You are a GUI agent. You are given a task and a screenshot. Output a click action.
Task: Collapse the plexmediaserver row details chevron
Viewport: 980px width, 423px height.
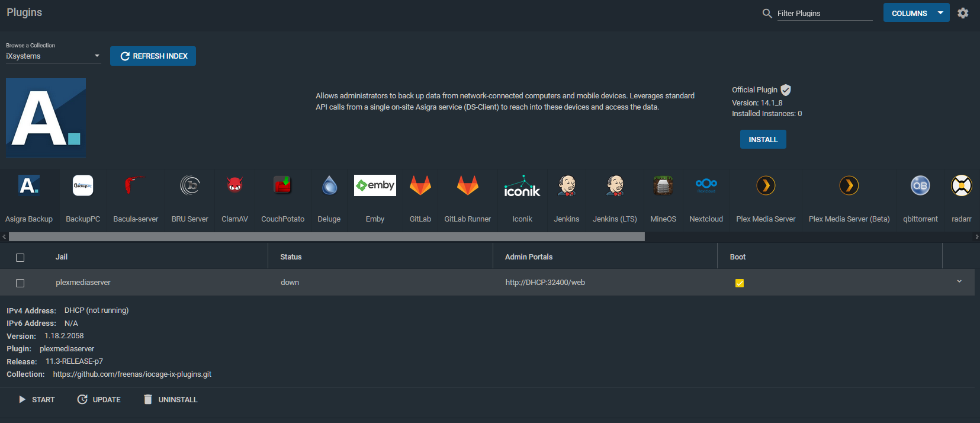[959, 282]
